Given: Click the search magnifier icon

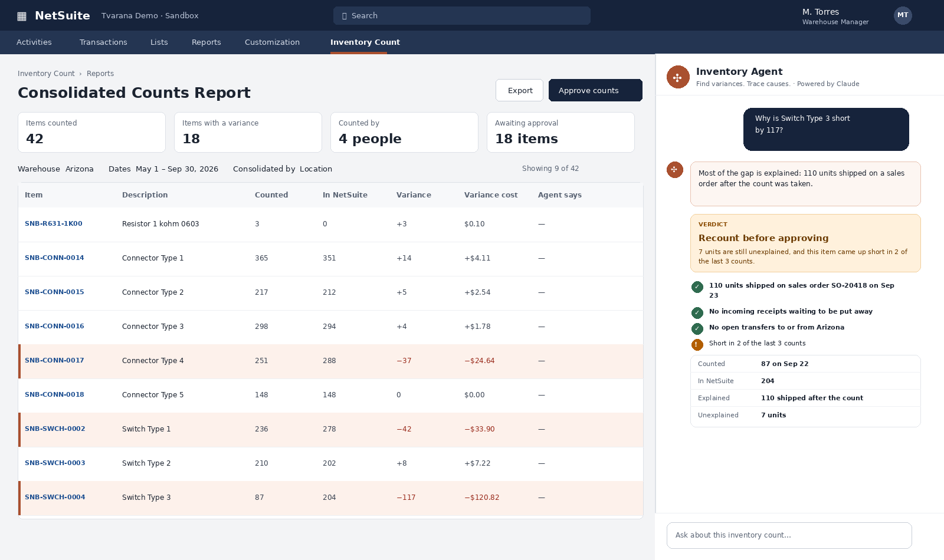Looking at the screenshot, I should [345, 16].
